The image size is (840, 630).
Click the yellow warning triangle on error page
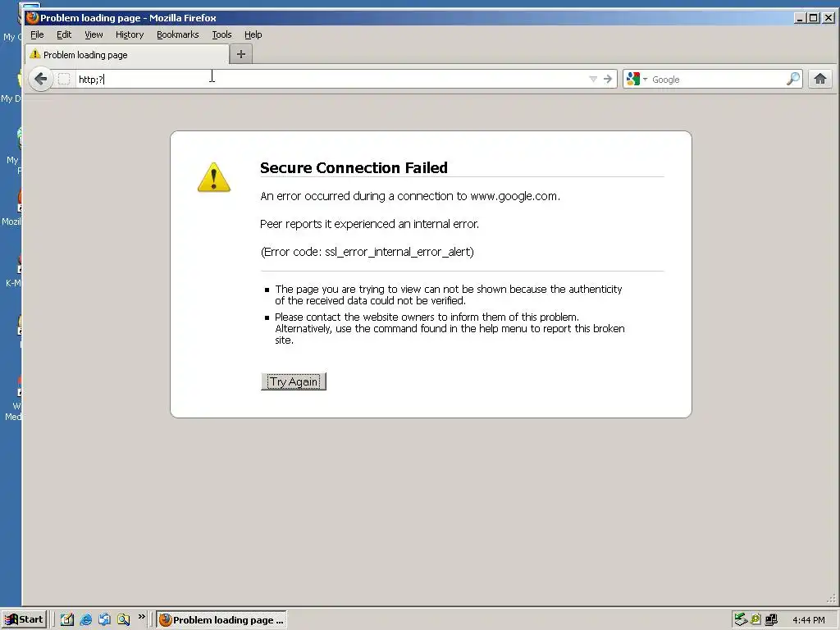coord(214,177)
